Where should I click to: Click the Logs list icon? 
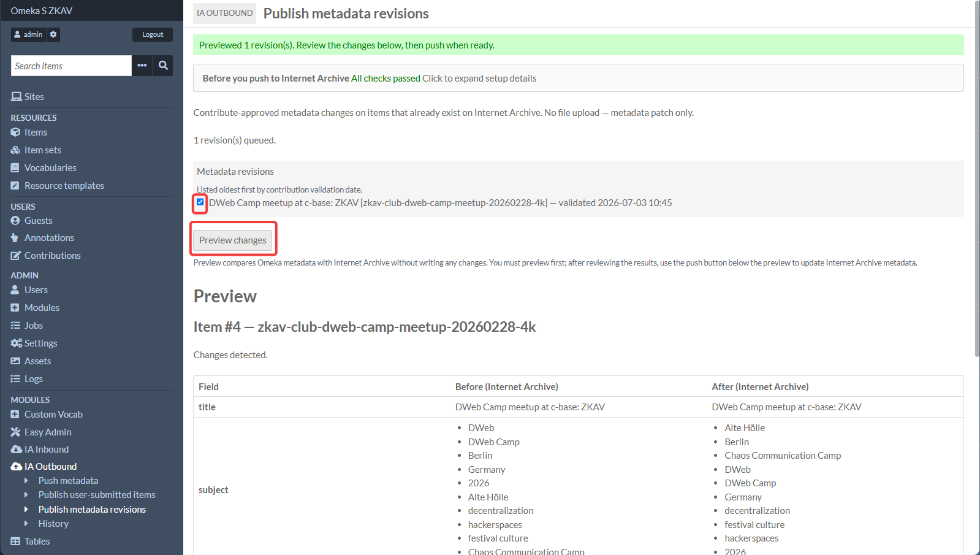pyautogui.click(x=16, y=378)
